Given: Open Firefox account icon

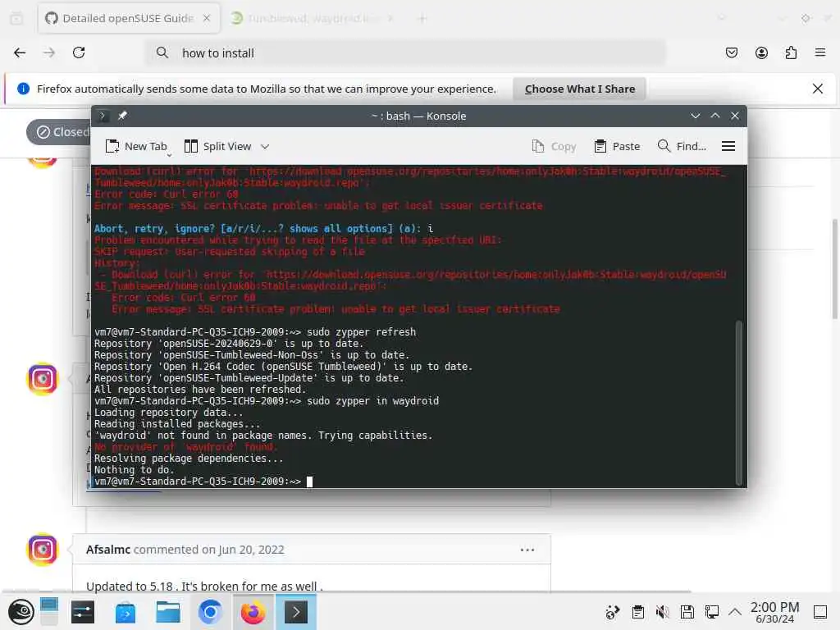Looking at the screenshot, I should 761,52.
